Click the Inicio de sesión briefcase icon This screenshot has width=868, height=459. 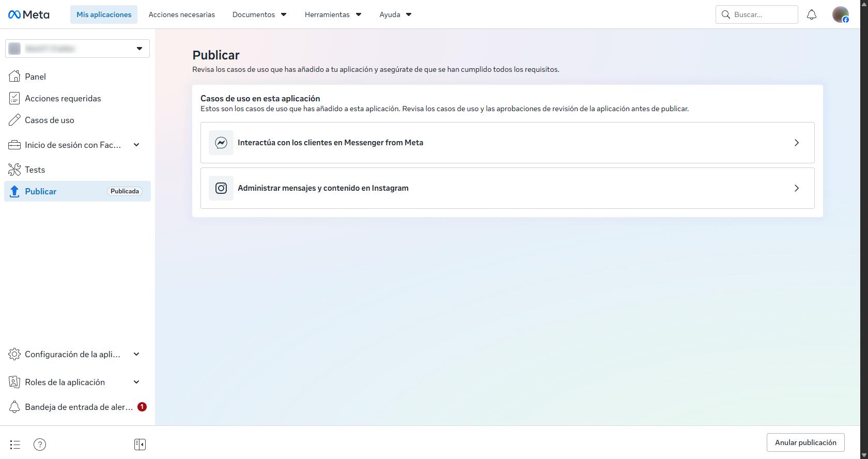(14, 145)
